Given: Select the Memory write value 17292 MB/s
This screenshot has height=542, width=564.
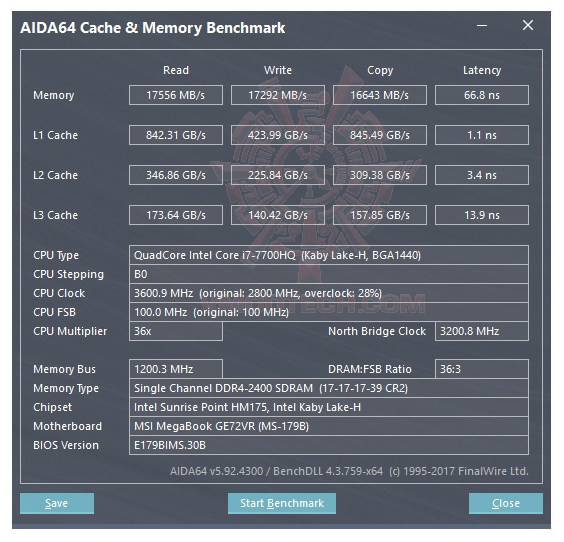Looking at the screenshot, I should tap(278, 95).
